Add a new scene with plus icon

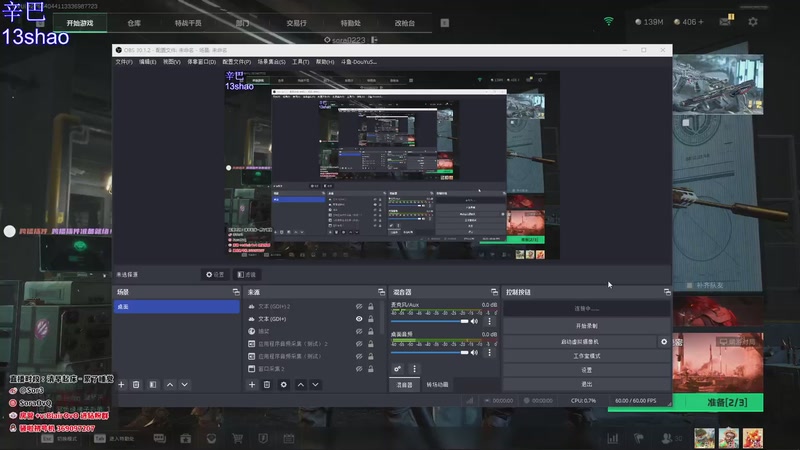[121, 385]
